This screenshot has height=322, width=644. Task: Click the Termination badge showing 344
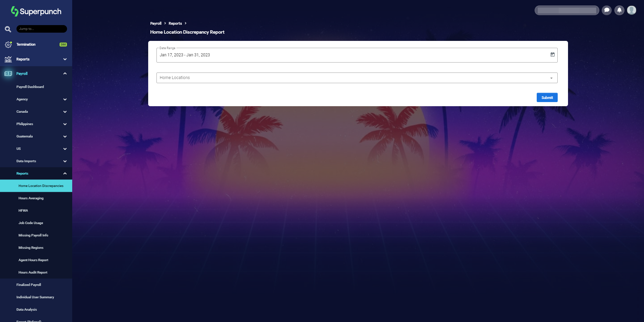tap(63, 44)
